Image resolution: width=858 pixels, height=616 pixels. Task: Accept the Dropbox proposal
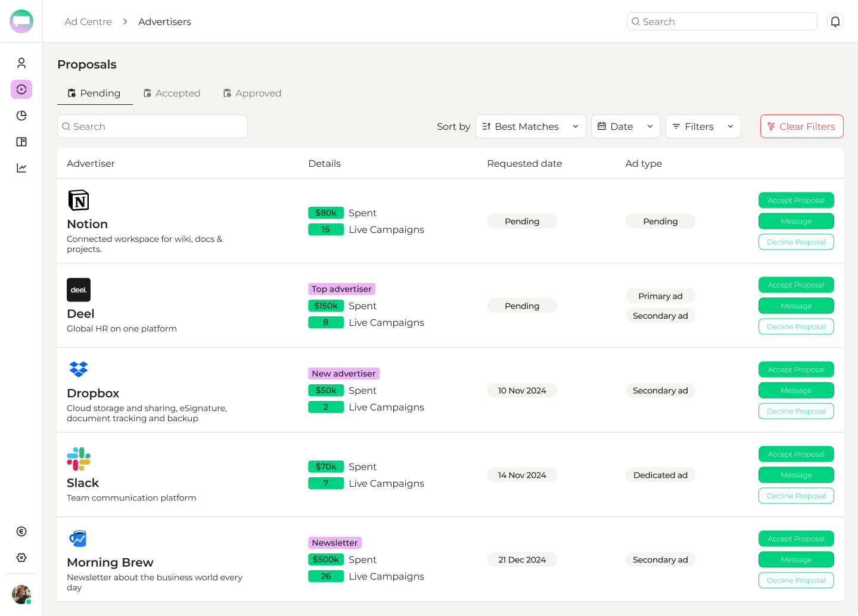pos(796,369)
